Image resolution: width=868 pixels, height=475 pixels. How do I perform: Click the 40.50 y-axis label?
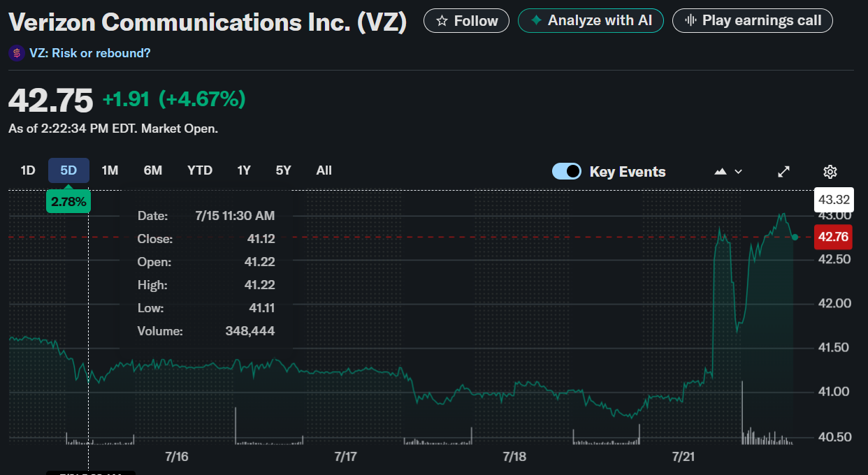pos(833,437)
